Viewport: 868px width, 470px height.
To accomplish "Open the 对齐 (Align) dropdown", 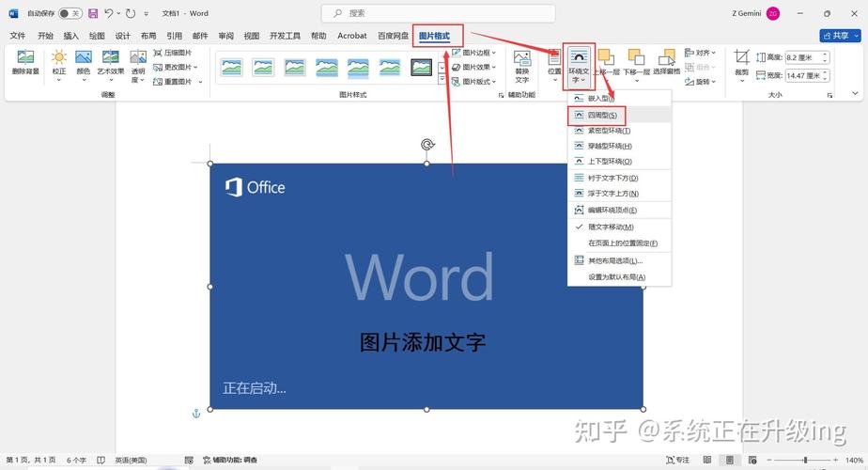I will 700,53.
